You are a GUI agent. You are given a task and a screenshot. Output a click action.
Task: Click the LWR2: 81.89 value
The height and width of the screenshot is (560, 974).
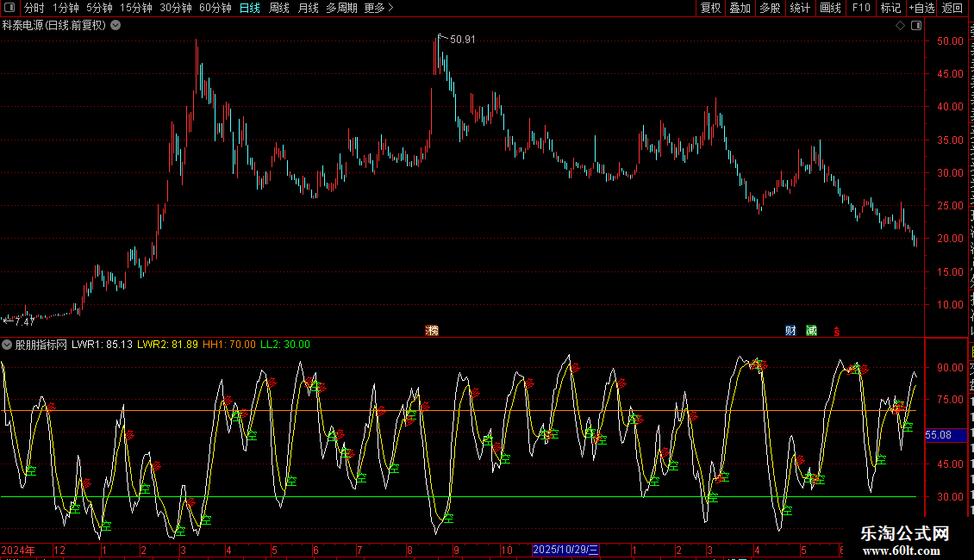coord(168,345)
